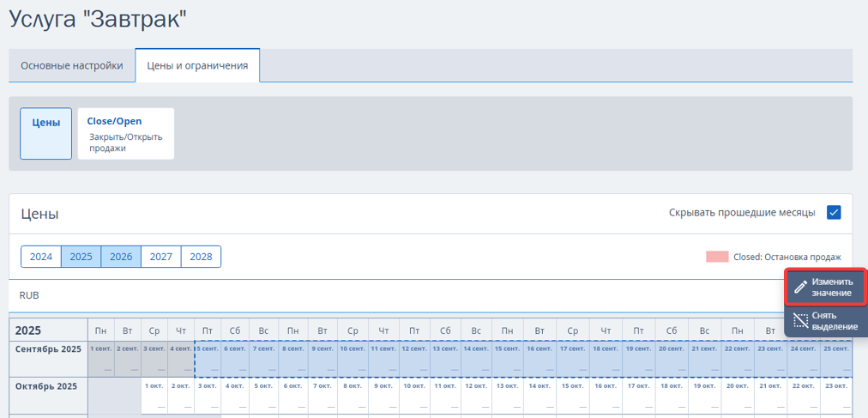The height and width of the screenshot is (418, 868).
Task: Click Снять выделение to clear selection
Action: pyautogui.click(x=824, y=320)
